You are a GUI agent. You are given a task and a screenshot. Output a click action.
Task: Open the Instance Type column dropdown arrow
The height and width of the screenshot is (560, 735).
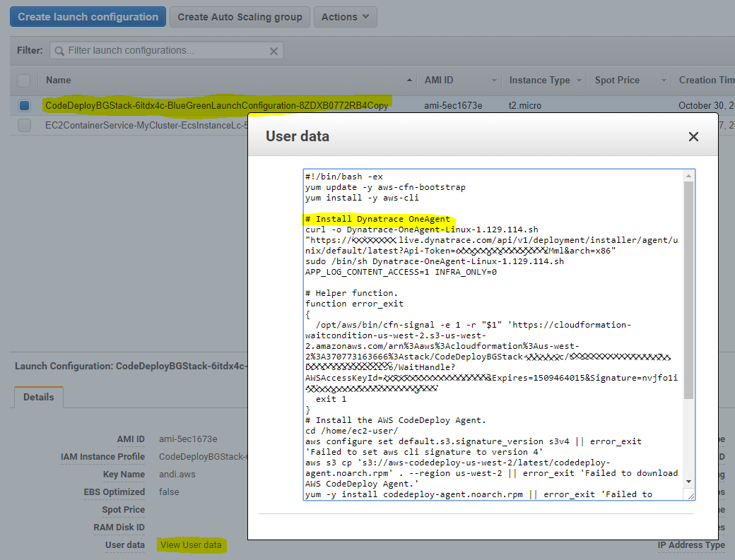579,81
